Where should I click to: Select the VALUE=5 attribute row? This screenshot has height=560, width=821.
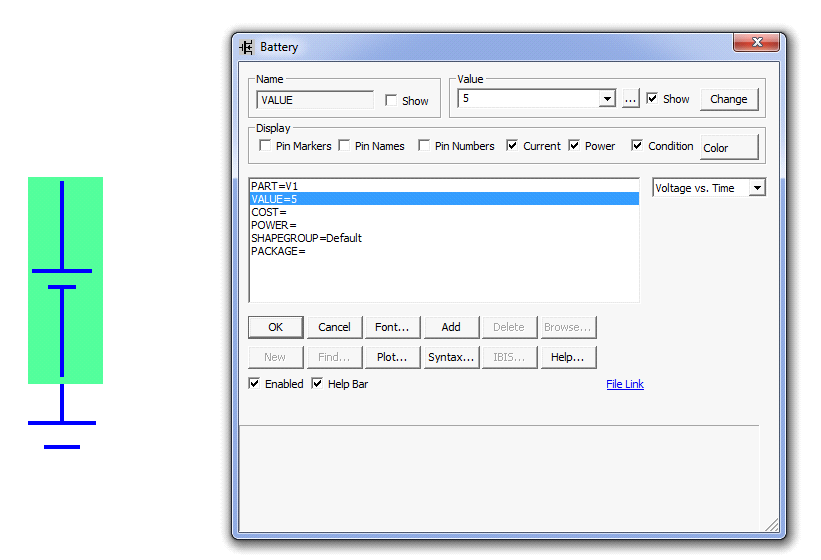point(444,199)
